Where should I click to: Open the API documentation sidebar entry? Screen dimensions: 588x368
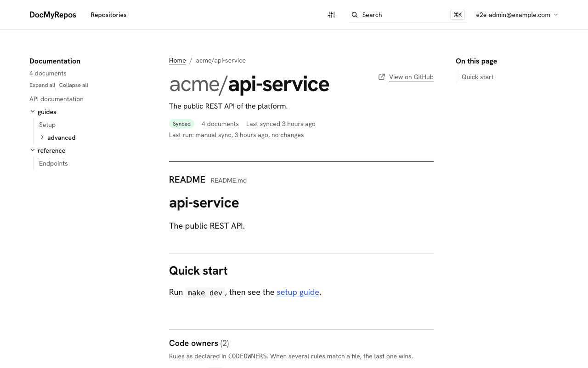click(x=57, y=99)
